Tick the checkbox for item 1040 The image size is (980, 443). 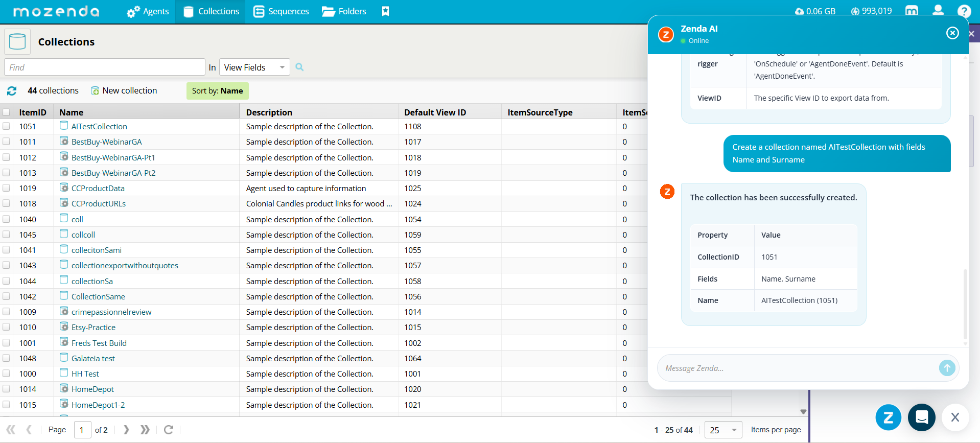click(6, 219)
